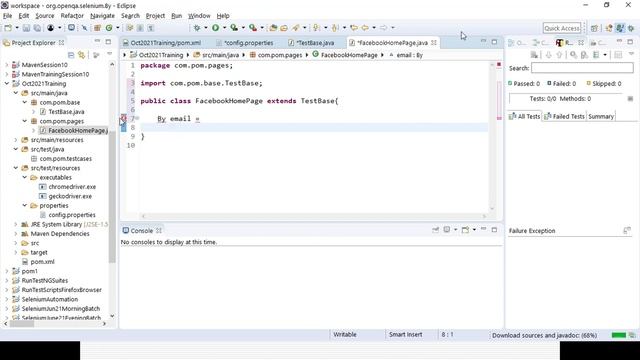Select the All Tests tab

525,116
